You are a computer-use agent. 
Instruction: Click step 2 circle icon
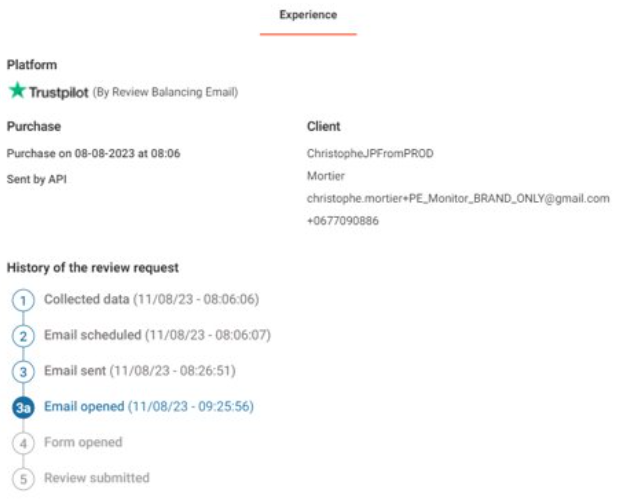[x=25, y=336]
